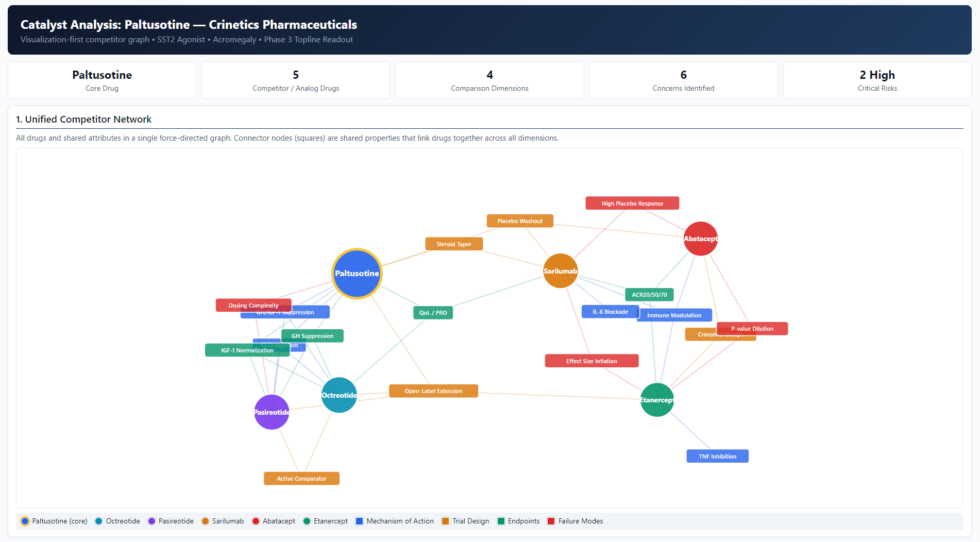Click the Steroid Taper connector label

coord(454,244)
